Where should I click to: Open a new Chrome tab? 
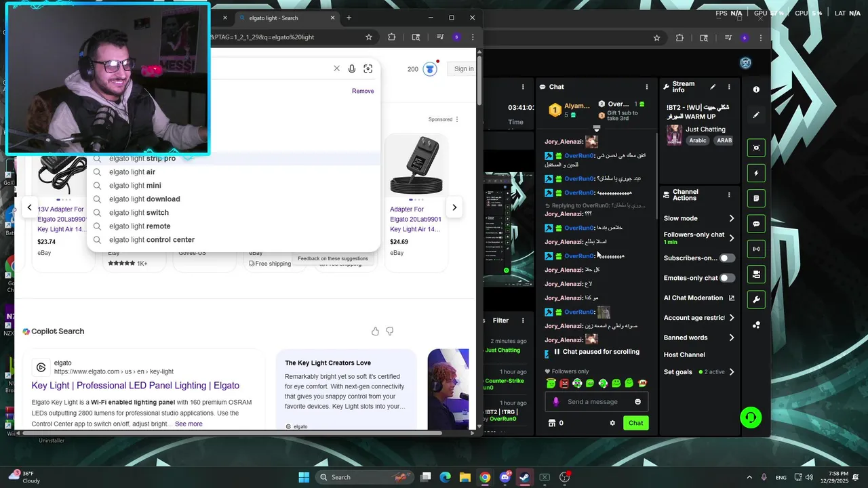[349, 18]
